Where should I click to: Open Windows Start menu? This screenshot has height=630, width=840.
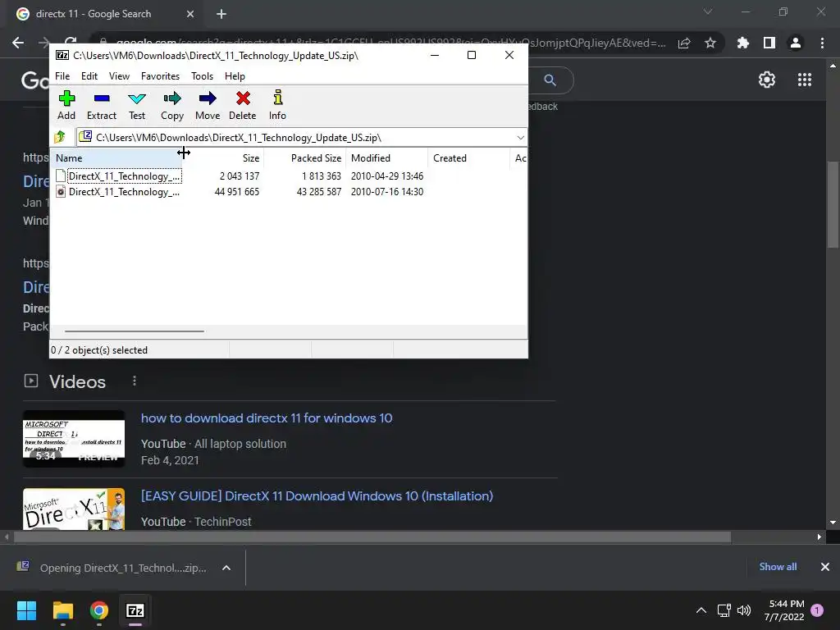tap(26, 610)
